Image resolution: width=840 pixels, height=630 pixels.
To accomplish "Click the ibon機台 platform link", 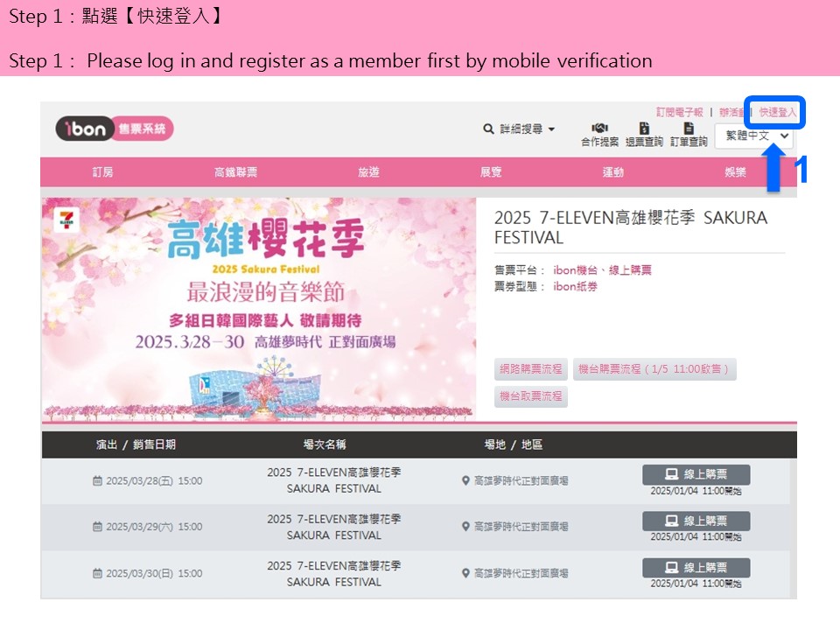I will pos(575,270).
